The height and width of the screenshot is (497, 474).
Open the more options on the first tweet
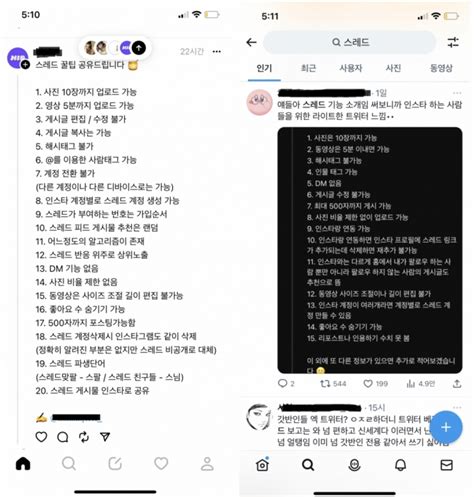(x=457, y=93)
